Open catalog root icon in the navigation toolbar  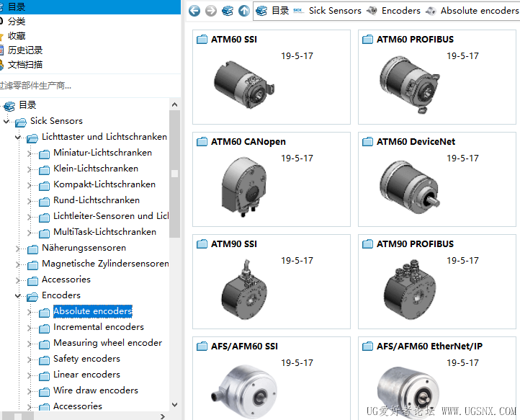click(x=228, y=11)
